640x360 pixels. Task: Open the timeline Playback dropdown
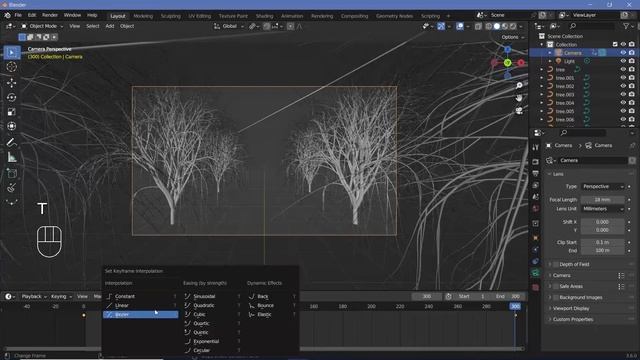click(34, 296)
